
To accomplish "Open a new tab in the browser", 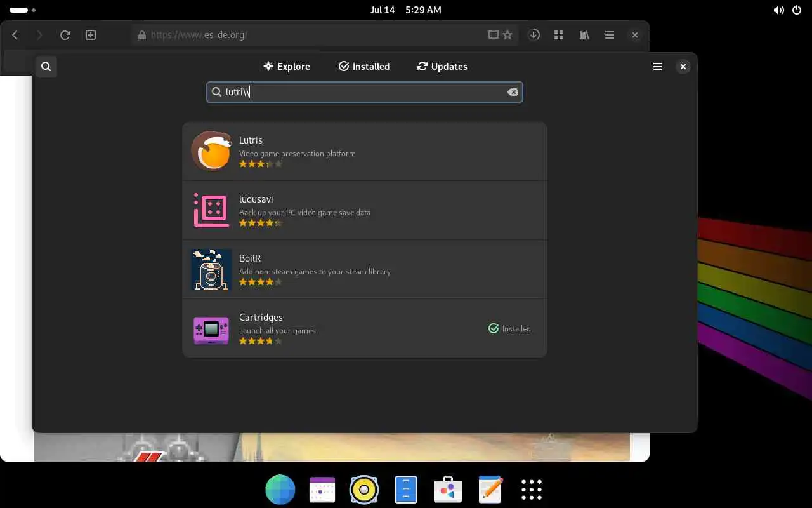I will (x=91, y=35).
